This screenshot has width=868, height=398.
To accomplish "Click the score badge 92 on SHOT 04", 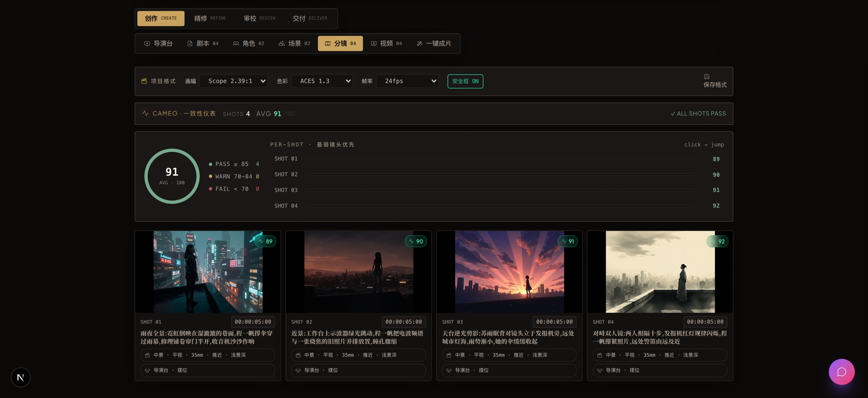I will pyautogui.click(x=718, y=241).
